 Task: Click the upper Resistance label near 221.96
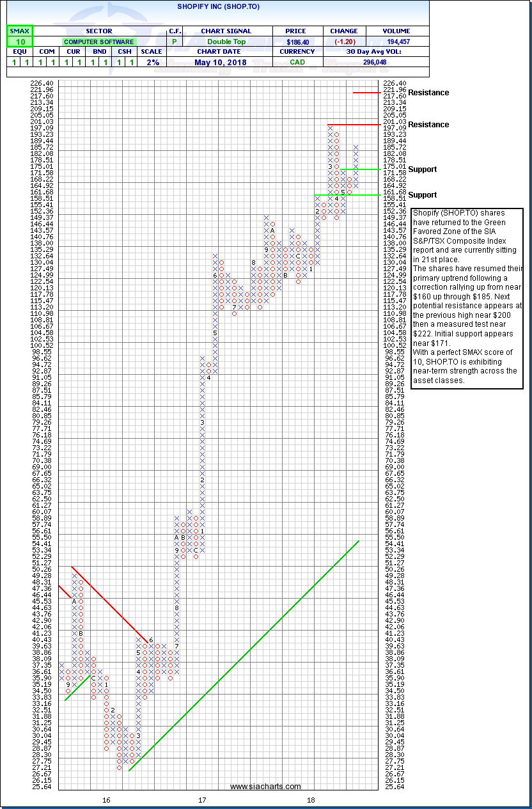(x=428, y=93)
